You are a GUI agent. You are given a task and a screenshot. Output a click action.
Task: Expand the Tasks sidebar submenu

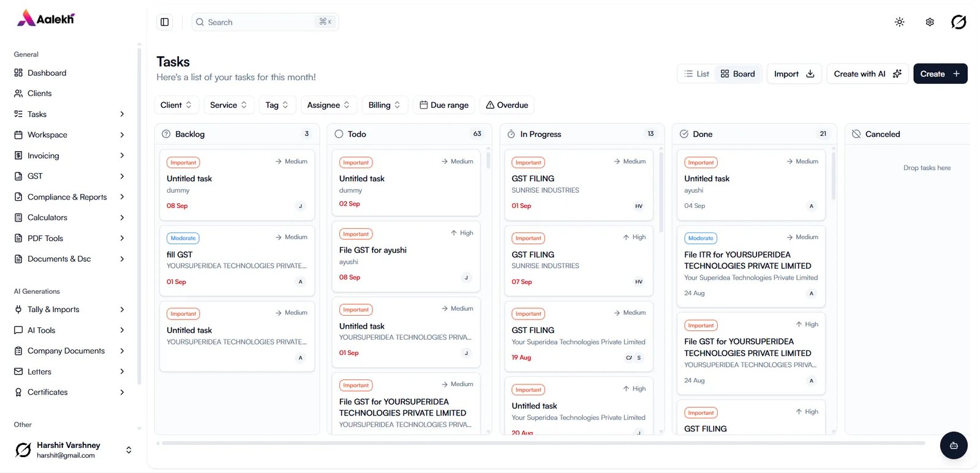122,114
